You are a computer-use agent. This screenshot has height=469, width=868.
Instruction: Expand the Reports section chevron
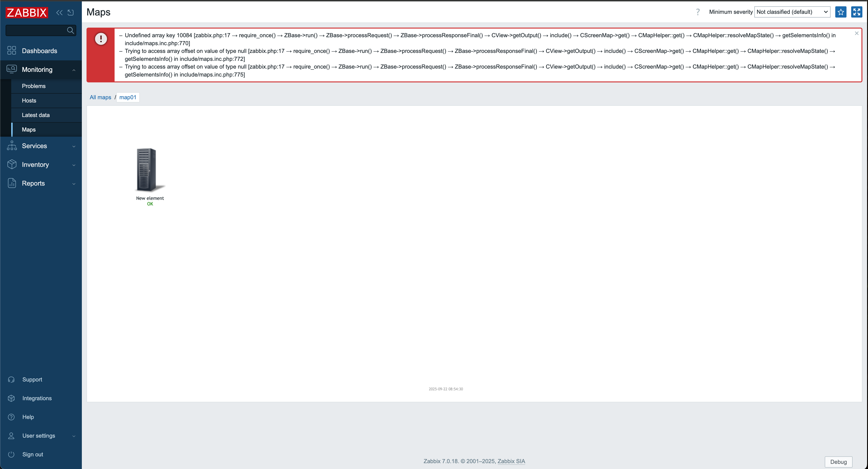pyautogui.click(x=74, y=184)
